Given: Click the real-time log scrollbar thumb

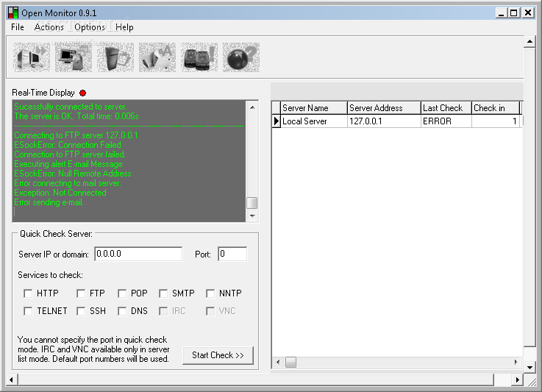Looking at the screenshot, I should (x=252, y=203).
